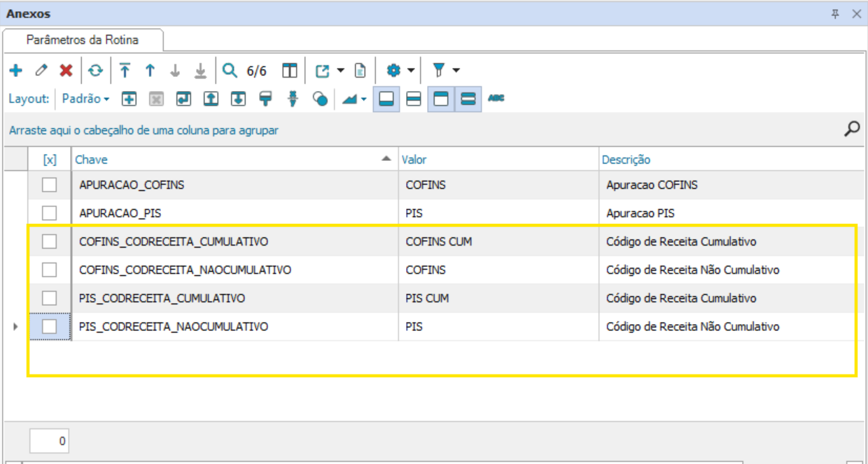The width and height of the screenshot is (868, 464).
Task: Click the export icon
Action: click(x=323, y=70)
